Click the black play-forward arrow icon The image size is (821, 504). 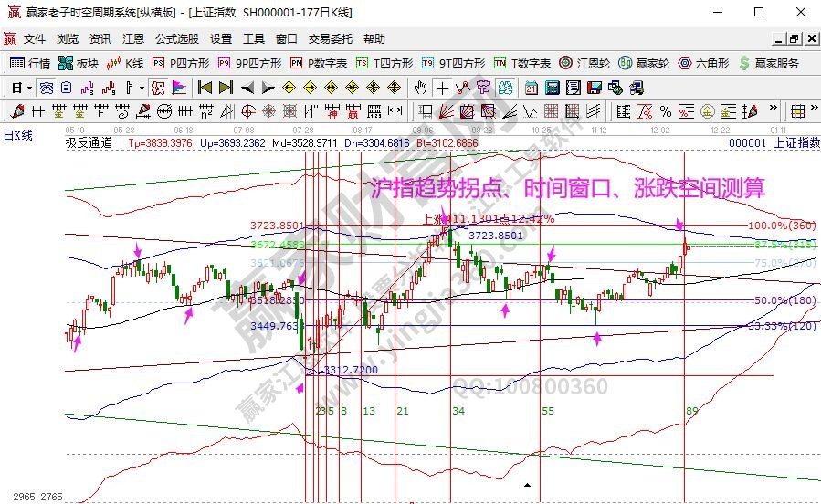coord(268,88)
